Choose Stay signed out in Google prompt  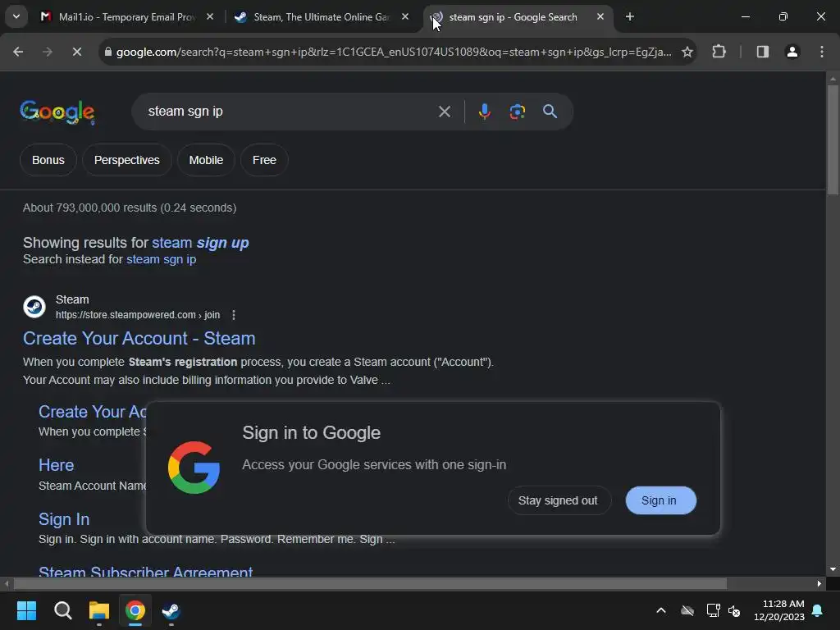click(x=558, y=500)
